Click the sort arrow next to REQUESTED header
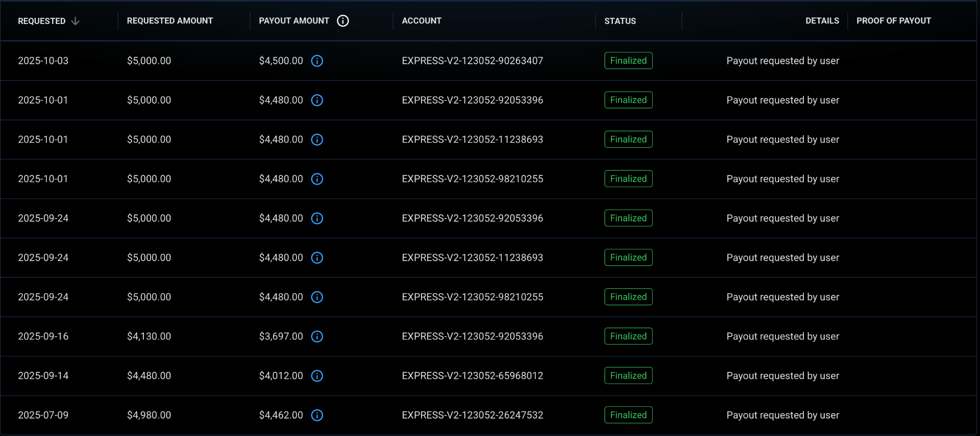Image resolution: width=980 pixels, height=436 pixels. [76, 21]
